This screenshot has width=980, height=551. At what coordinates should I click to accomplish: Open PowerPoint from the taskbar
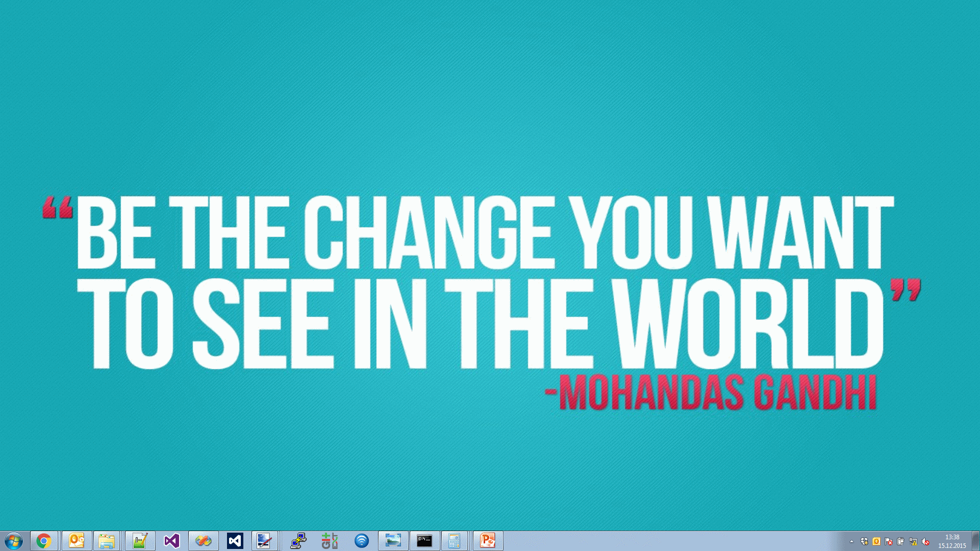point(488,541)
